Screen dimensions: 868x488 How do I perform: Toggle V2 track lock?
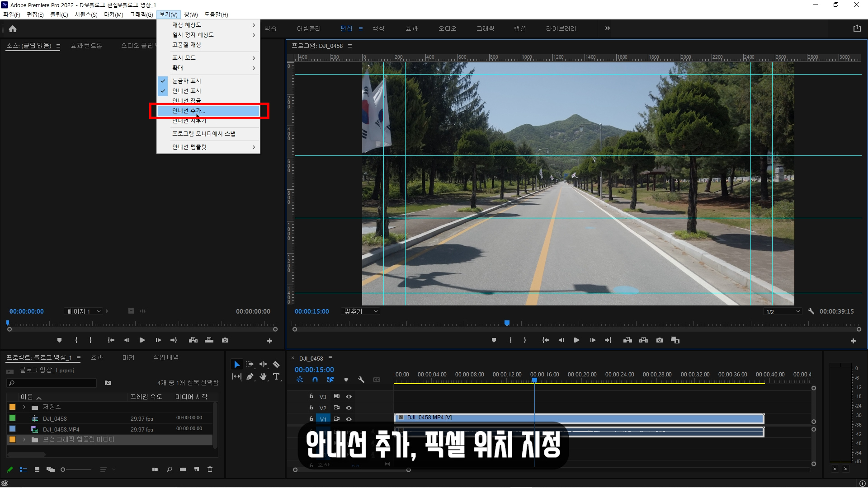point(311,408)
